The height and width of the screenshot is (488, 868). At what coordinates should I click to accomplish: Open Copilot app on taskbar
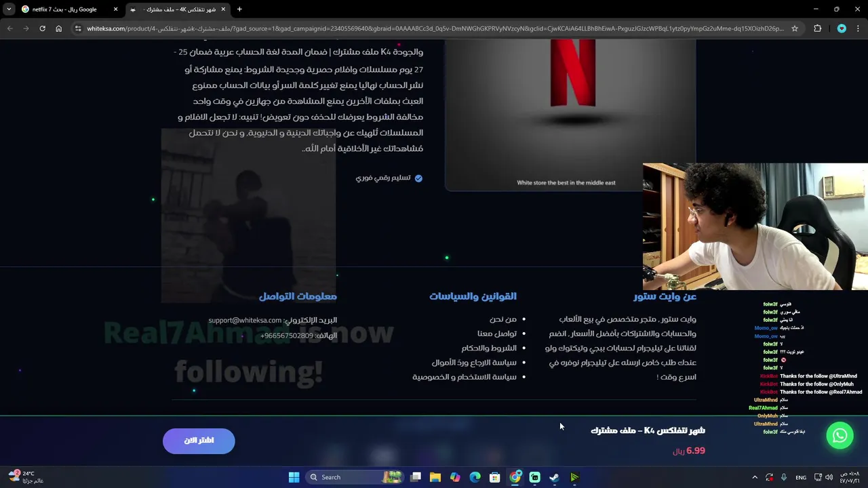point(455,477)
